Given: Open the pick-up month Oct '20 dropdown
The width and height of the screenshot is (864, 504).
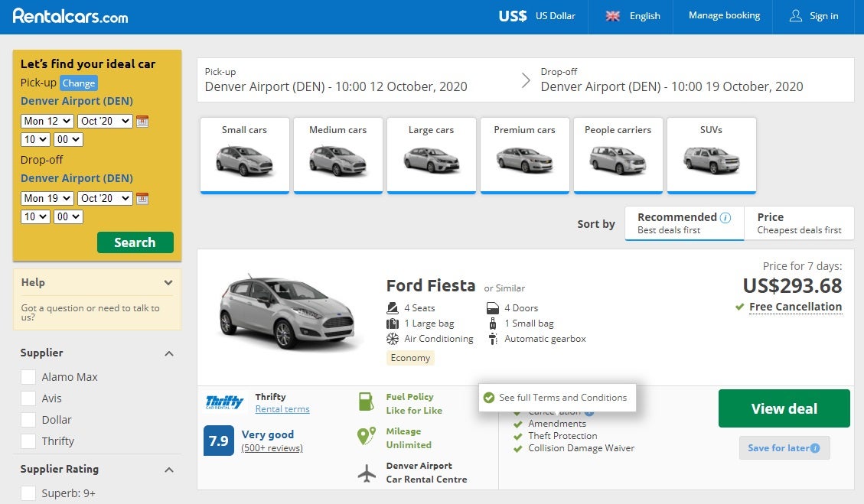Looking at the screenshot, I should click(105, 121).
